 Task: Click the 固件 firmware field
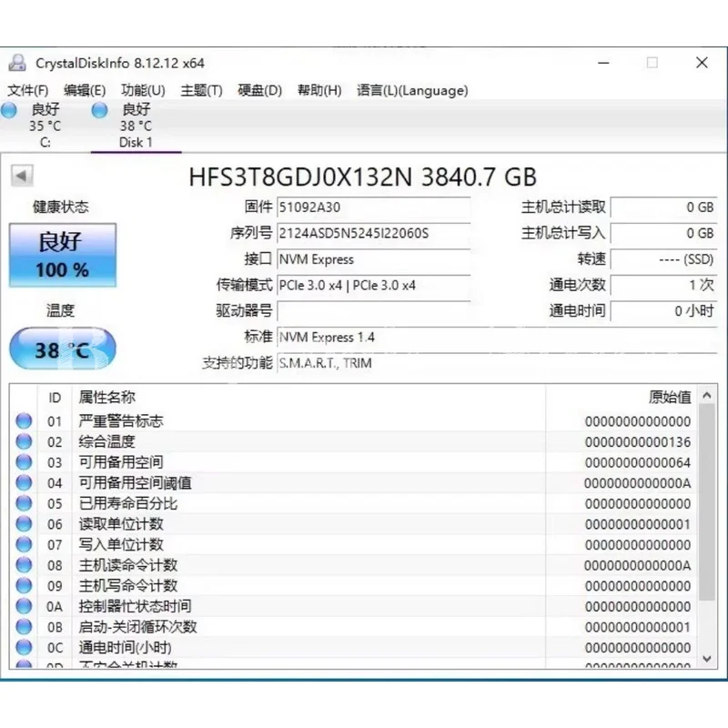coord(373,207)
